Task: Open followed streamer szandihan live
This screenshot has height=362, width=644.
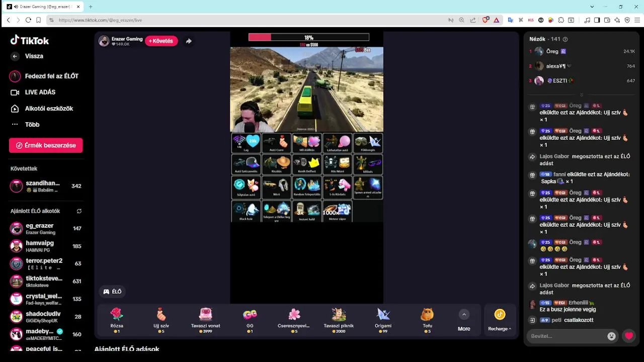Action: [46, 186]
